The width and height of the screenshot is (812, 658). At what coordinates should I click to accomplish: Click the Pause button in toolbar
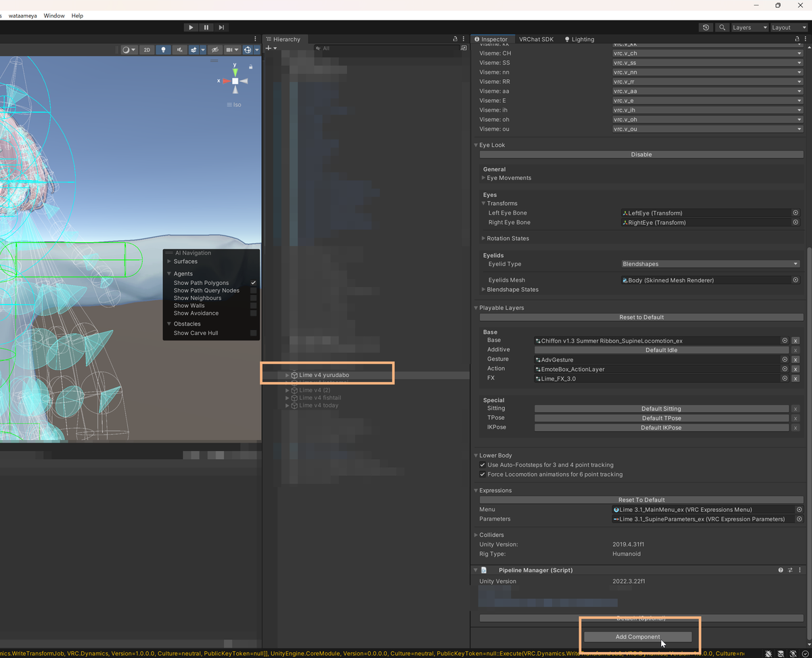click(x=206, y=27)
